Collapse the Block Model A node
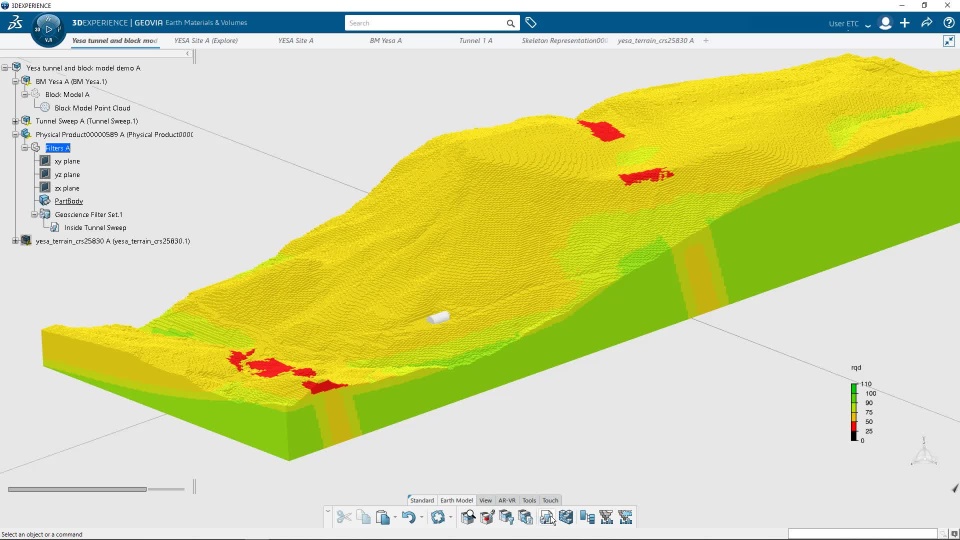 pyautogui.click(x=24, y=94)
